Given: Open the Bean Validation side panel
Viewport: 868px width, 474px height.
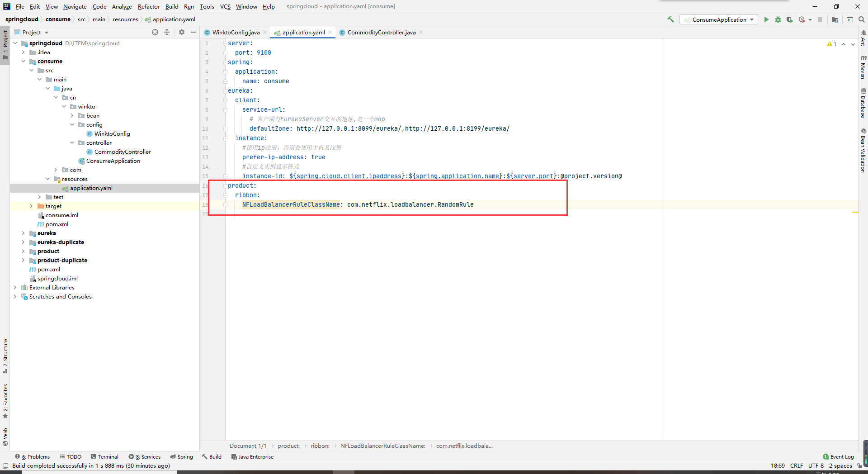Looking at the screenshot, I should pos(863,151).
